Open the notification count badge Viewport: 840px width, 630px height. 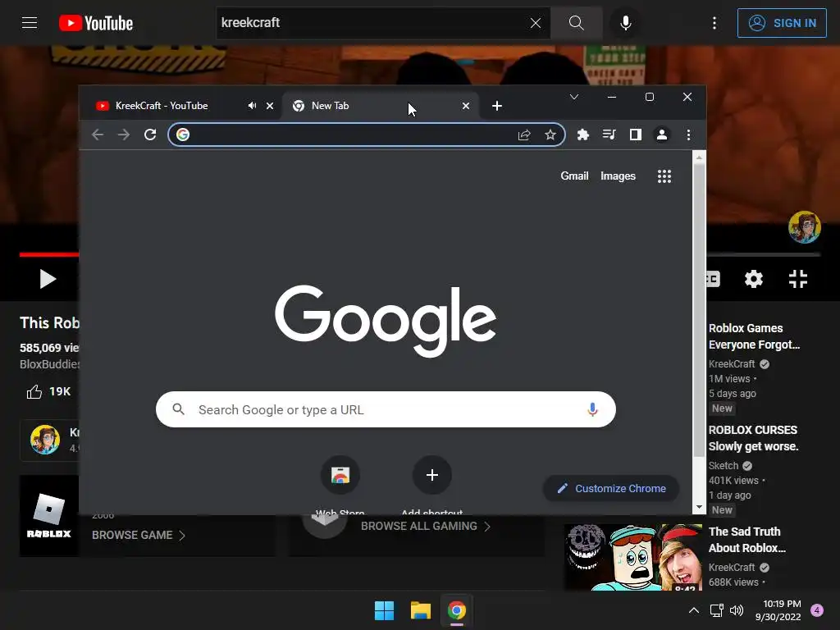[x=817, y=610]
